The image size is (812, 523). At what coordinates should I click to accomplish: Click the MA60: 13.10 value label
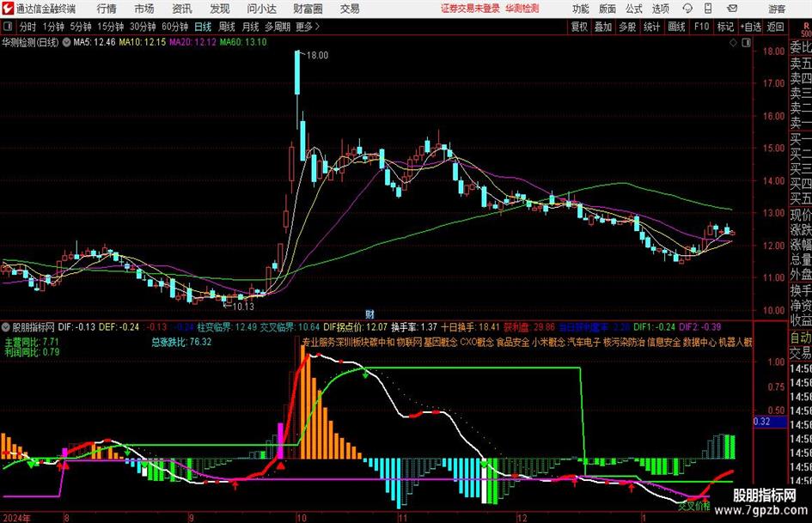(243, 42)
